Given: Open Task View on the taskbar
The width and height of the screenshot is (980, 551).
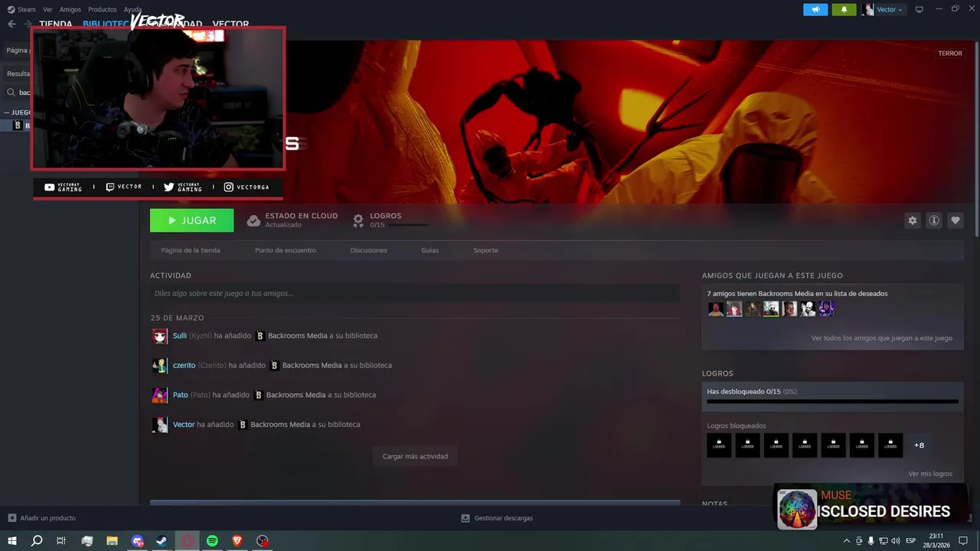Looking at the screenshot, I should point(61,541).
